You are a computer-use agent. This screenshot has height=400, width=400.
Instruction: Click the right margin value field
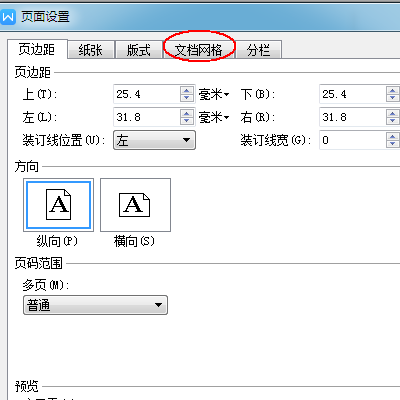(x=353, y=117)
